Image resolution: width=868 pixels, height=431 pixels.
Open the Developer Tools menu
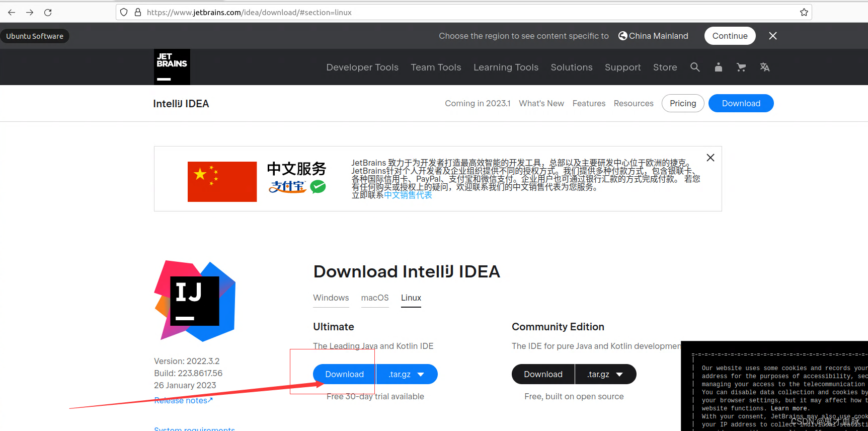click(x=362, y=67)
